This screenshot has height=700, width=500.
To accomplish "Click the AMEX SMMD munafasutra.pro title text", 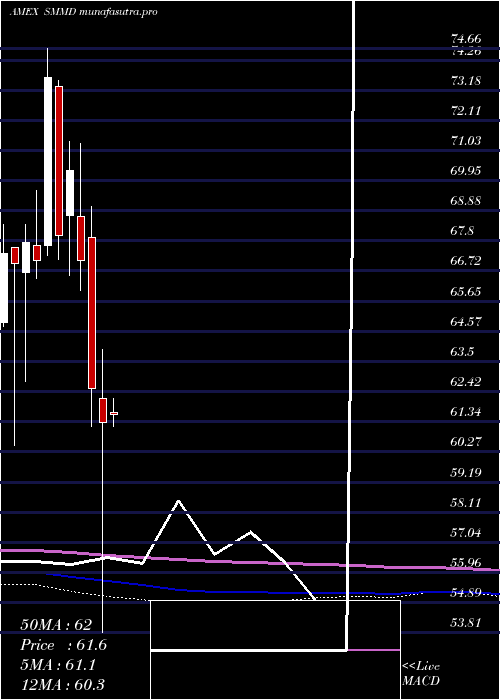I will (83, 12).
